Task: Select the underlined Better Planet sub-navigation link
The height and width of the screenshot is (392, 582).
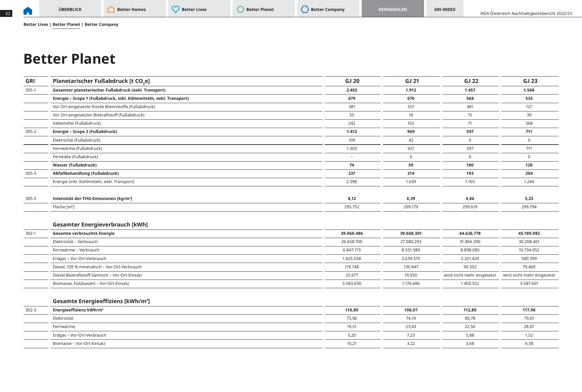Action: pos(66,25)
